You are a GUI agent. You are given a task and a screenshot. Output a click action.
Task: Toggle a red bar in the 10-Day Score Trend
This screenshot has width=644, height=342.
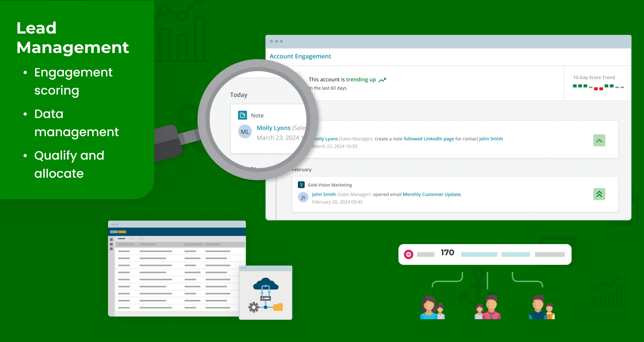(595, 89)
